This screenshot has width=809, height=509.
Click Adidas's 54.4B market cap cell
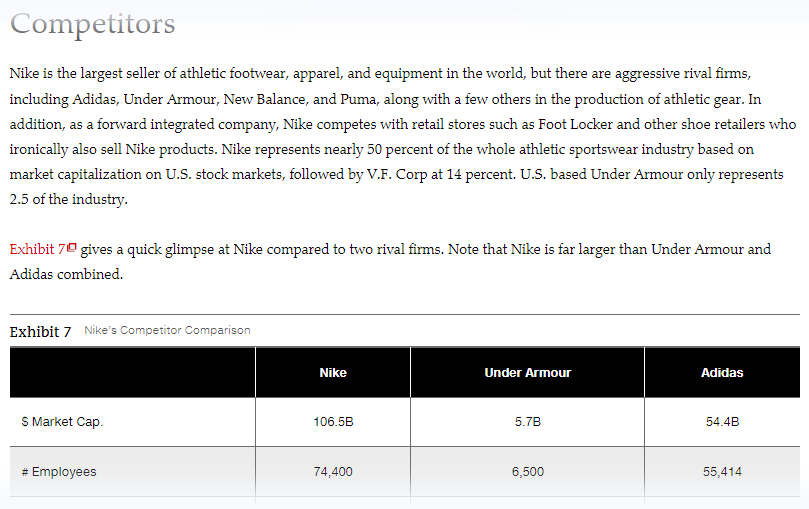click(x=722, y=422)
